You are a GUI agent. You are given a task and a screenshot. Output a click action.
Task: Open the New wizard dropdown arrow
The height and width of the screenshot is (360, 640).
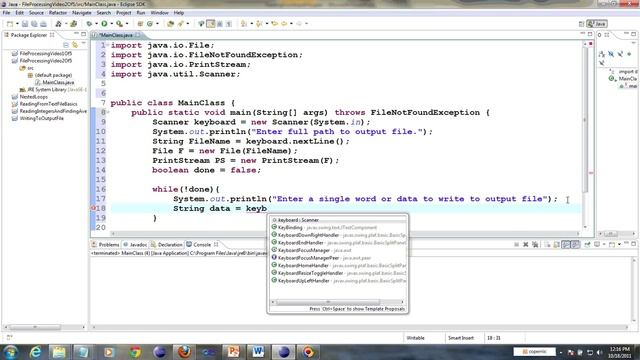point(17,24)
